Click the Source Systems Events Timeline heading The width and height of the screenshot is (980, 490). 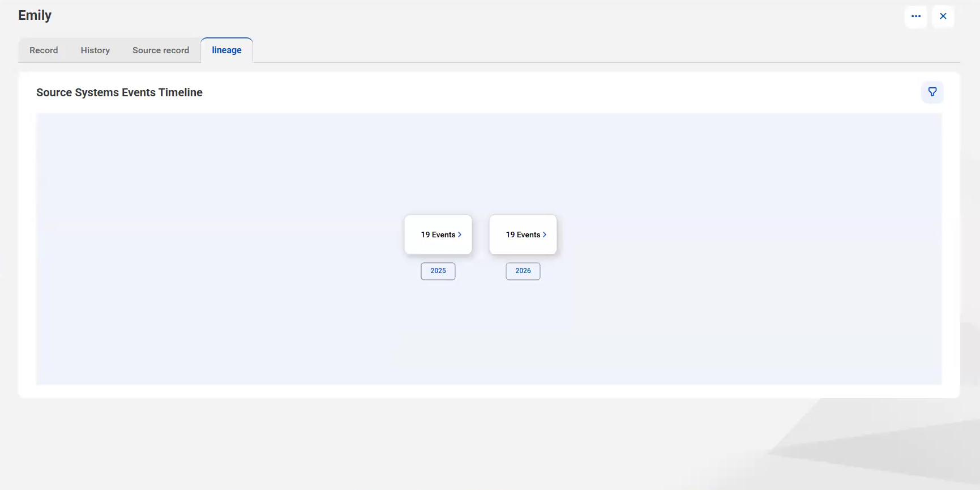point(119,92)
